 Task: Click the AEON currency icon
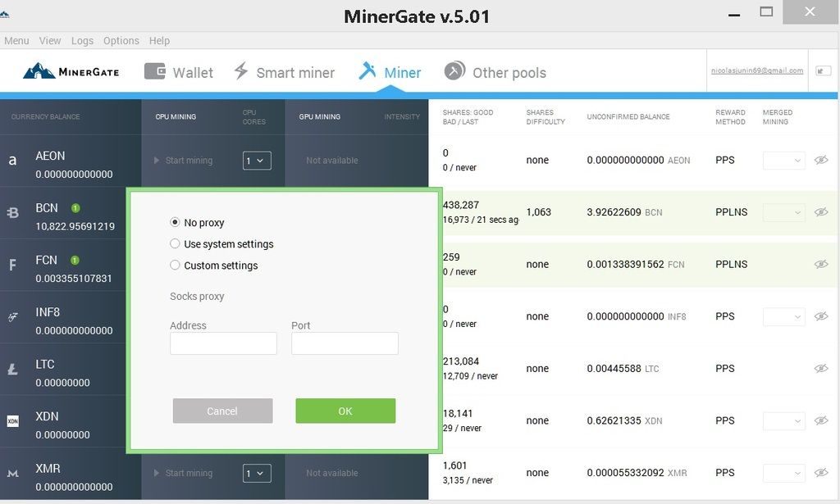(x=12, y=160)
